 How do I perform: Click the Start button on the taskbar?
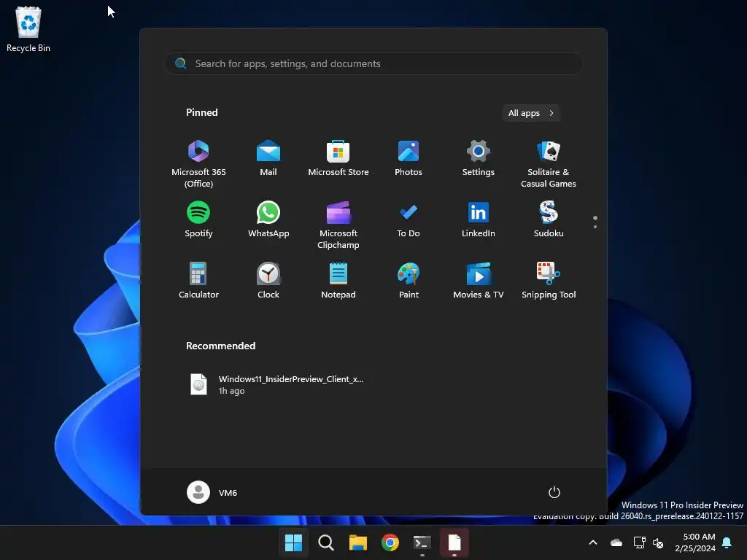(x=293, y=542)
